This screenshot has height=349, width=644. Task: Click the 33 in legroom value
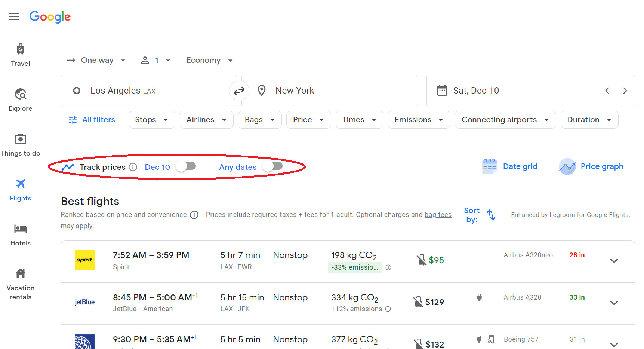click(577, 297)
